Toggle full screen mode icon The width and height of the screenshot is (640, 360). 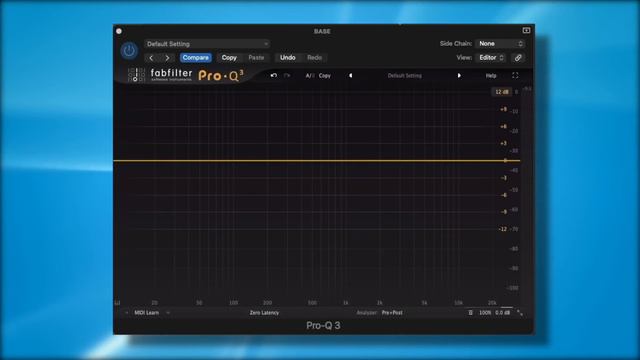(515, 76)
